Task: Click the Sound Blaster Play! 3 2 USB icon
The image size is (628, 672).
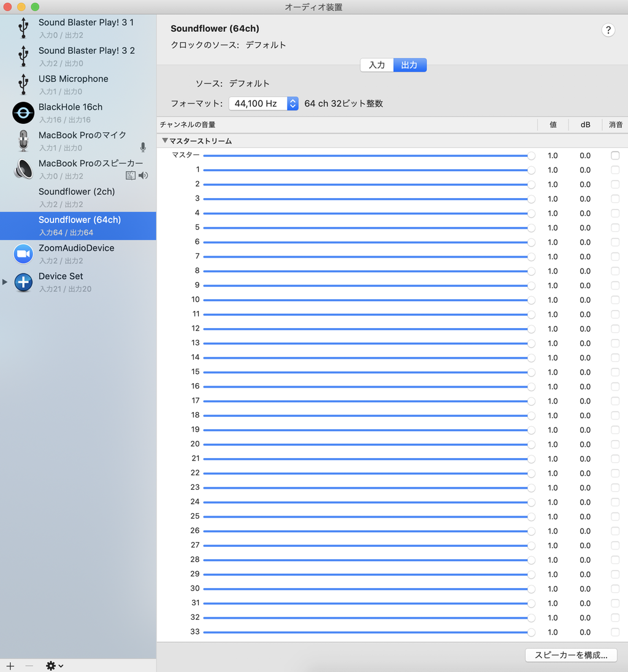Action: tap(23, 56)
